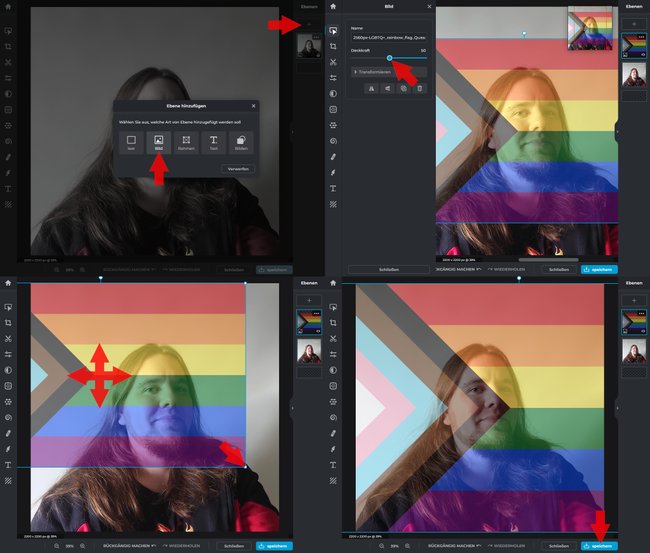This screenshot has height=553, width=650.
Task: Click the duplicate icon beside the trash icon
Action: (403, 88)
